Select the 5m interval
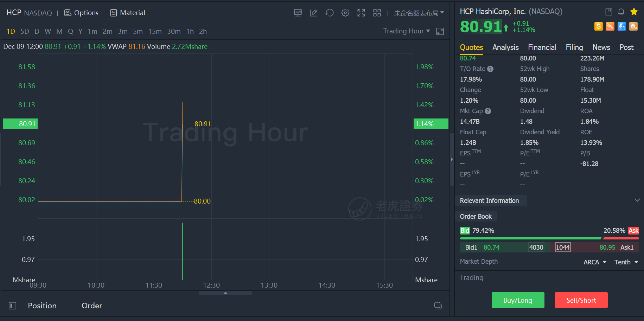This screenshot has width=644, height=321. pos(138,31)
